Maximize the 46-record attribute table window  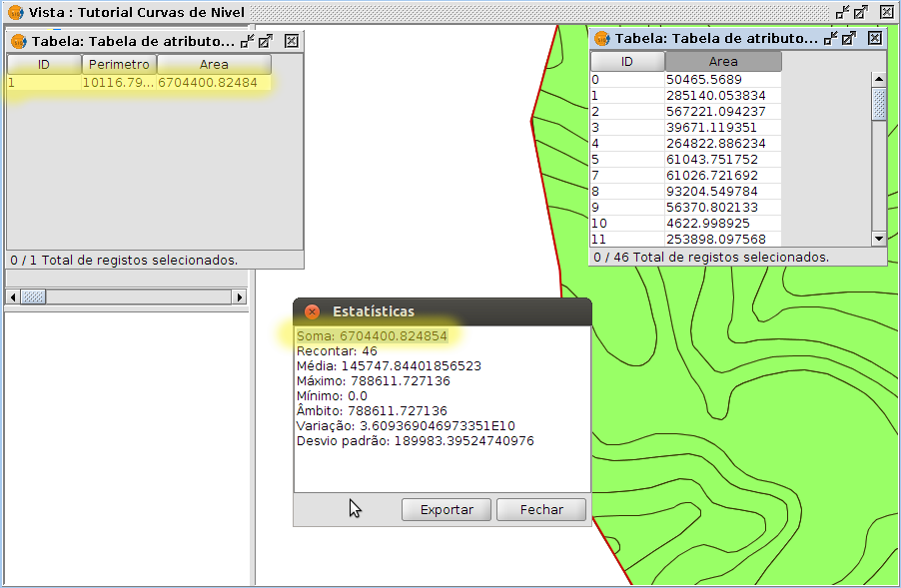pos(848,38)
